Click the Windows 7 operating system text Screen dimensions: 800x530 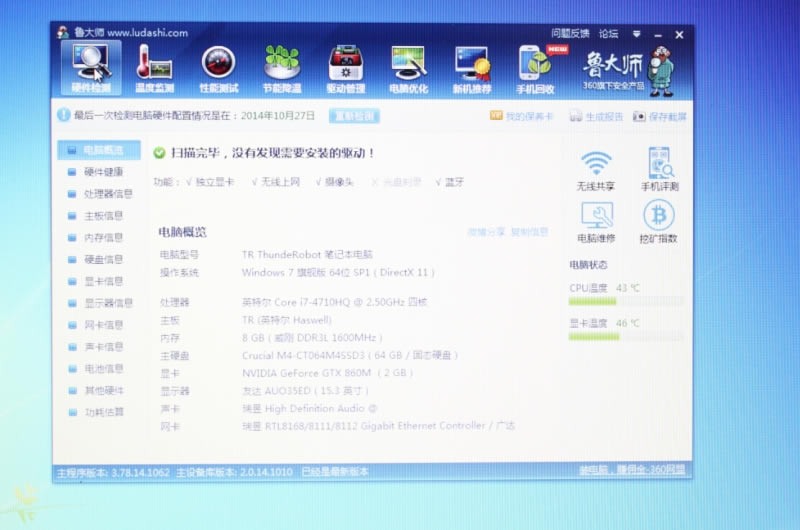coord(338,272)
